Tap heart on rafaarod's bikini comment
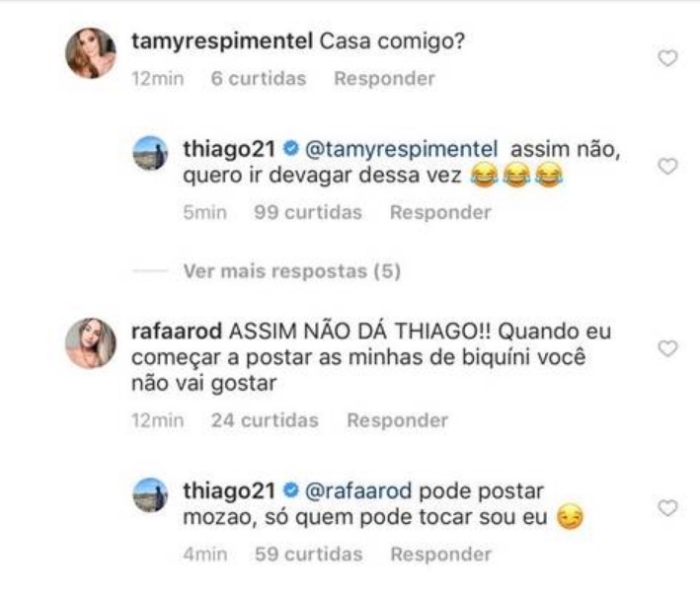The image size is (700, 594). click(667, 348)
